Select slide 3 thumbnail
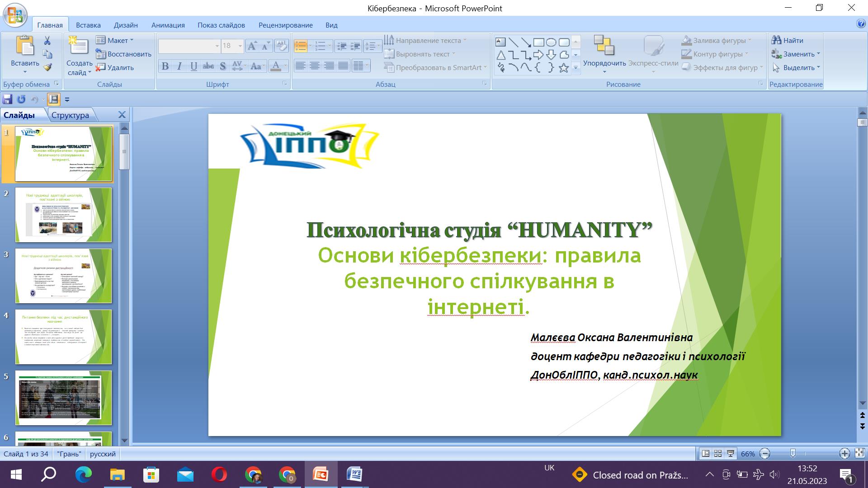The width and height of the screenshot is (868, 488). [x=63, y=276]
